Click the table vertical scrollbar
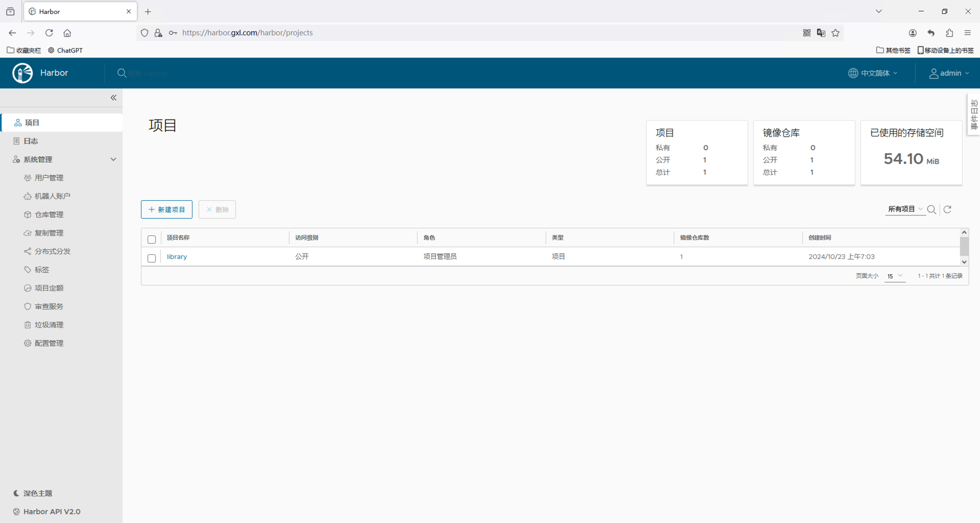Image resolution: width=980 pixels, height=523 pixels. coord(964,246)
